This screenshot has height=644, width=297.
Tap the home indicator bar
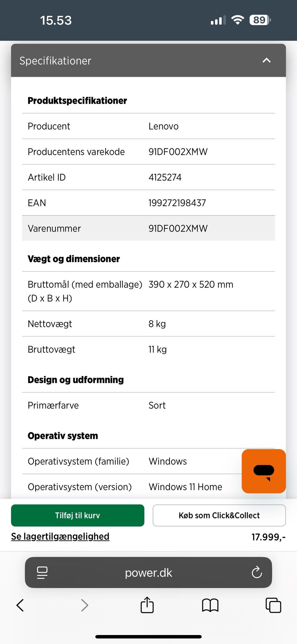(148, 637)
